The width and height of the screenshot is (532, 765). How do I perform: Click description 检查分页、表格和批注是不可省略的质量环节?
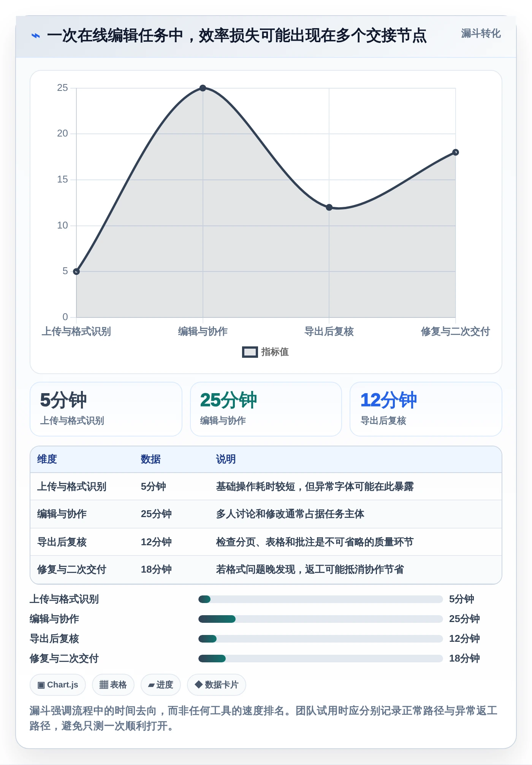click(x=315, y=542)
